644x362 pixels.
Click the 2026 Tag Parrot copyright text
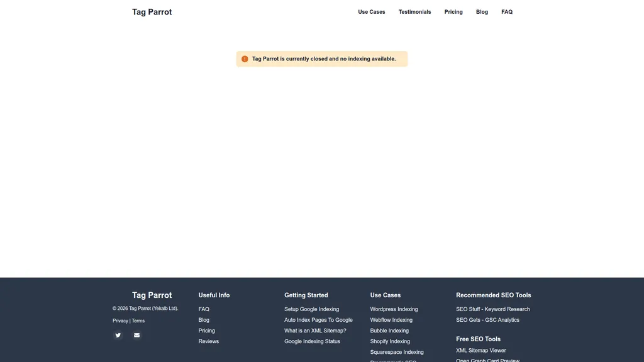(x=145, y=308)
